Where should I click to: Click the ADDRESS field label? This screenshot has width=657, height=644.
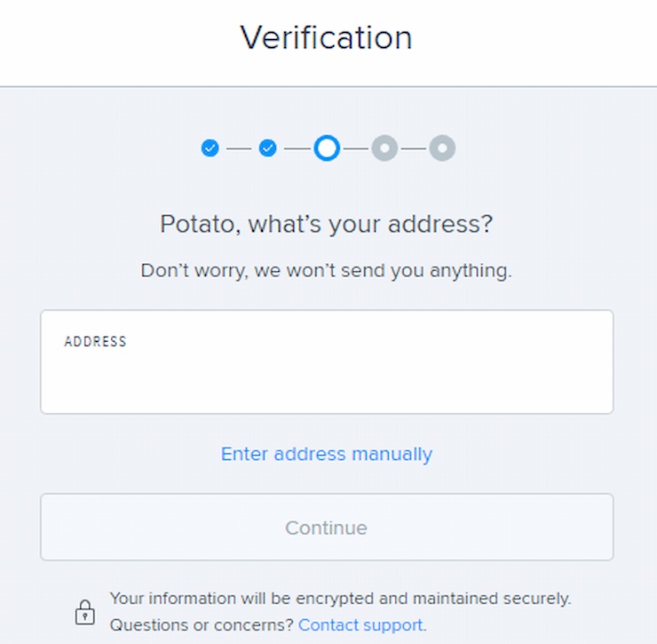coord(95,342)
